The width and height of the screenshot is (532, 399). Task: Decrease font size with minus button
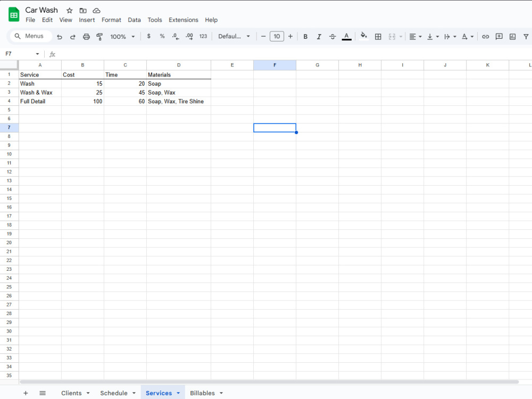(x=263, y=36)
